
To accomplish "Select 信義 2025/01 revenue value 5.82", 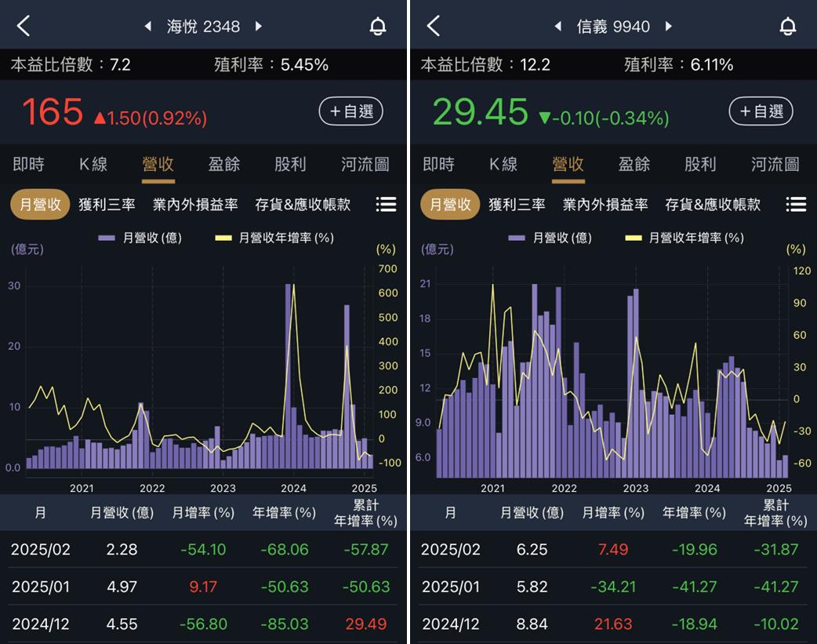I will 532,587.
